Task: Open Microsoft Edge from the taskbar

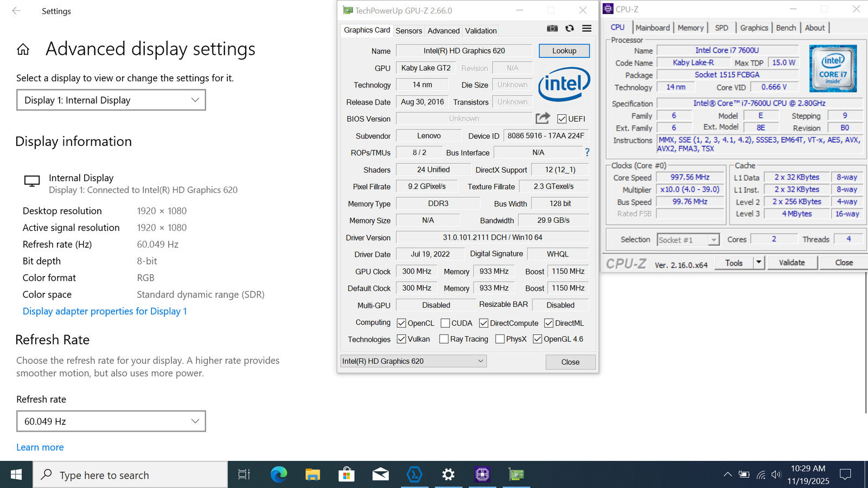Action: point(279,475)
